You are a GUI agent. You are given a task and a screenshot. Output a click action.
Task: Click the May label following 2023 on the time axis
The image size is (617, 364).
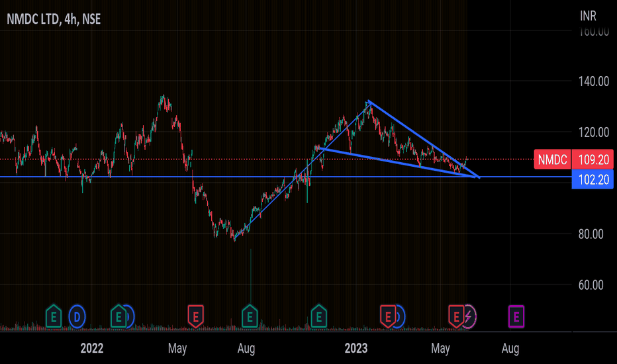[x=440, y=348]
